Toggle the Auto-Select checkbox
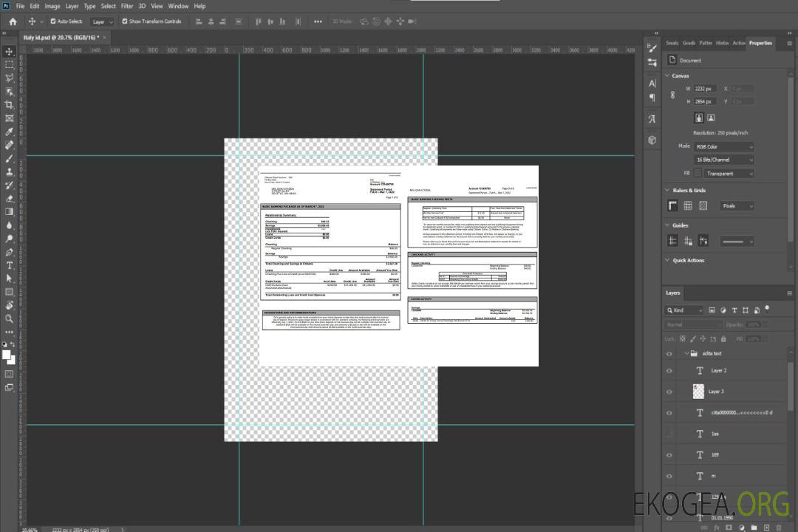 coord(52,21)
